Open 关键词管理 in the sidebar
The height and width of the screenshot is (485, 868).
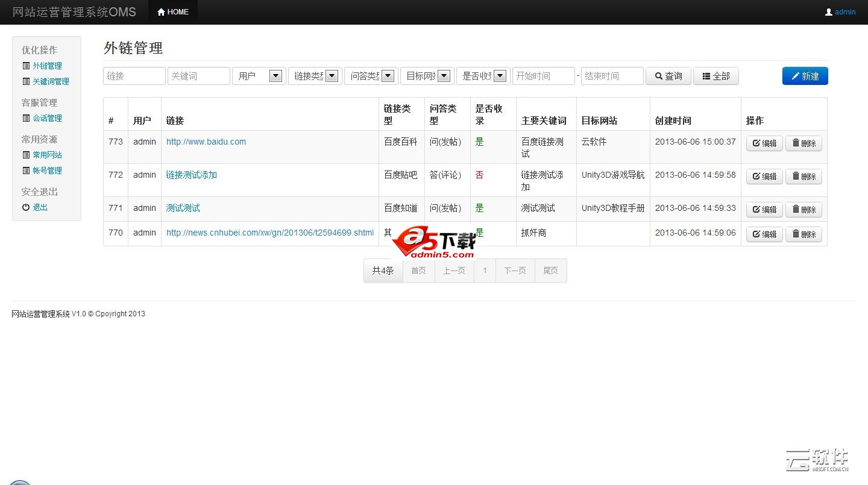pos(51,81)
